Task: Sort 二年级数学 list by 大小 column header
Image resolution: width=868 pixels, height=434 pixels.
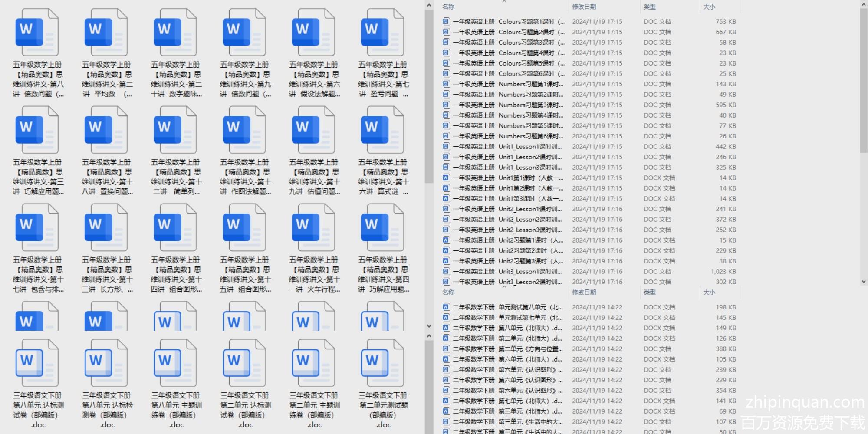Action: [709, 293]
